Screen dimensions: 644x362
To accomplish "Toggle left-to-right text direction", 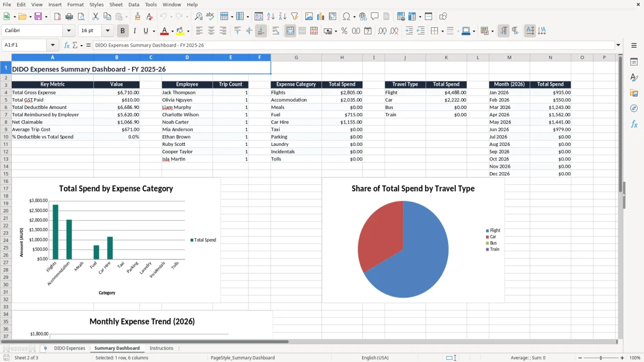I will [503, 31].
